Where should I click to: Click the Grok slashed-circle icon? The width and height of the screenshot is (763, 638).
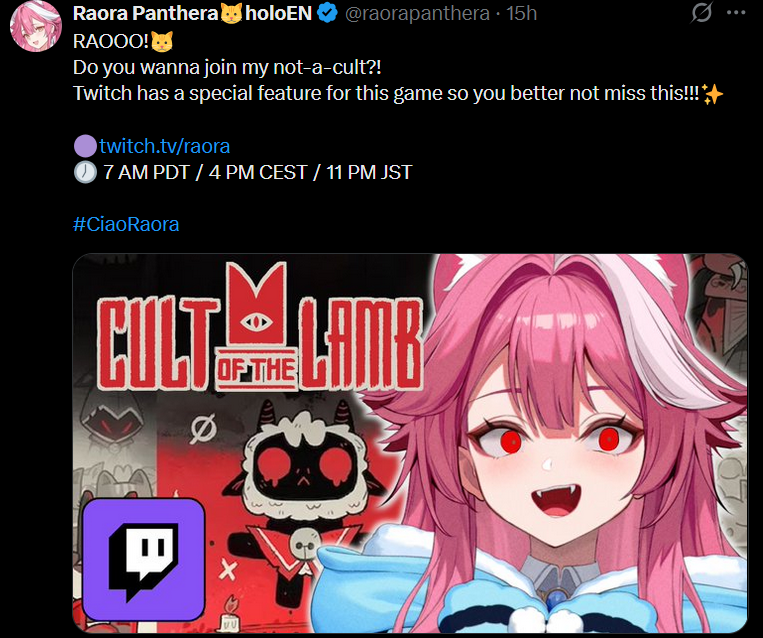click(701, 13)
